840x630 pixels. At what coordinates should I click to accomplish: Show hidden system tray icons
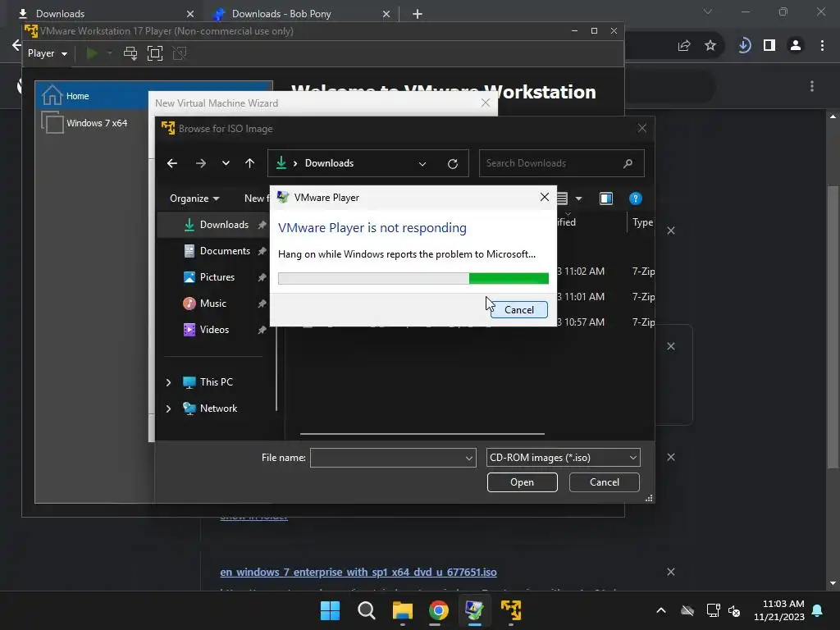click(661, 610)
